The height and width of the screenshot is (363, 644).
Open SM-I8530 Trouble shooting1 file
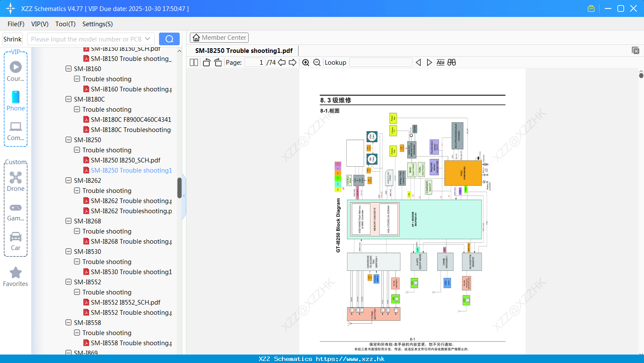coord(131,272)
